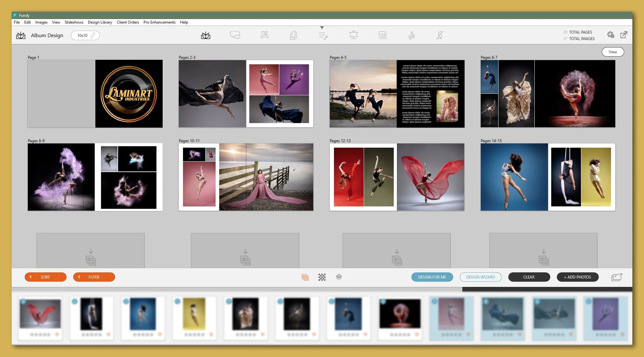Open the presentation easel icon in toolbar
Screen dimensions: 644x357
tap(353, 35)
